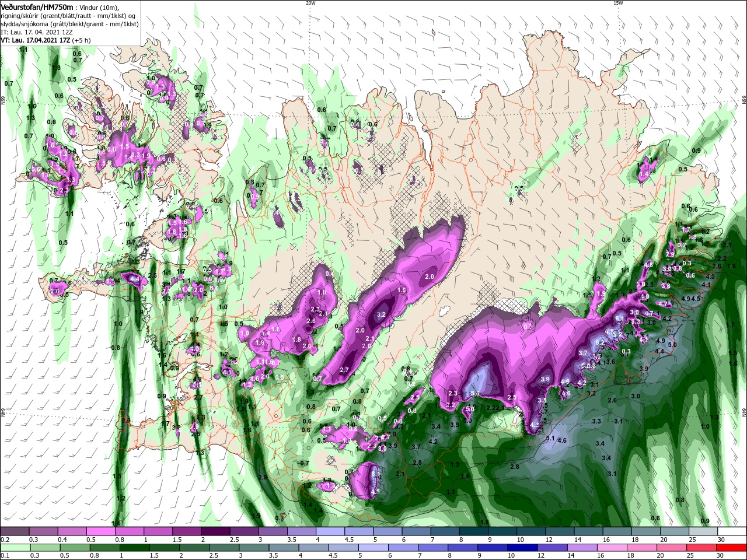Pick top legend swatch between 20 and 25

(675, 531)
